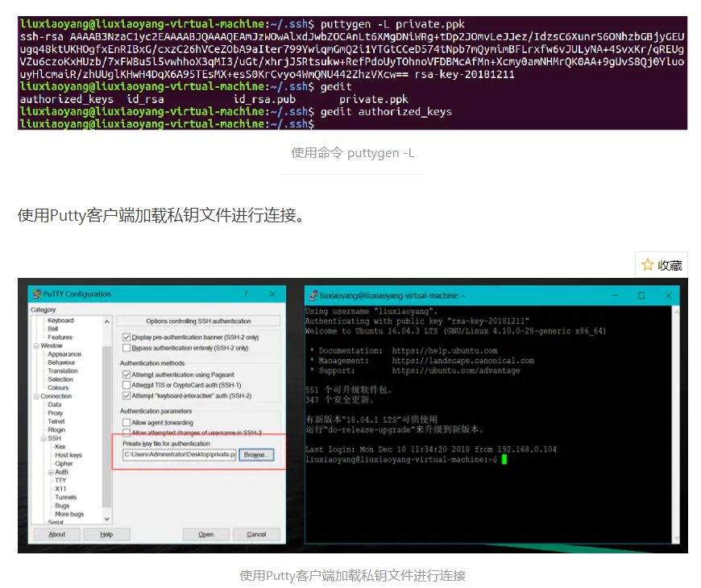This screenshot has width=701, height=588.
Task: Toggle Allow agent forwarding checkbox
Action: [127, 422]
